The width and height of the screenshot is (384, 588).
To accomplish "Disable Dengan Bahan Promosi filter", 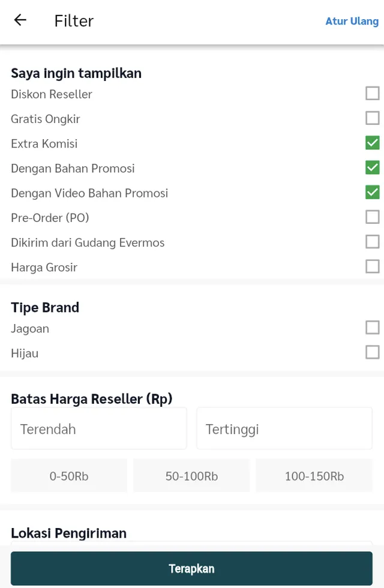I will pyautogui.click(x=372, y=167).
